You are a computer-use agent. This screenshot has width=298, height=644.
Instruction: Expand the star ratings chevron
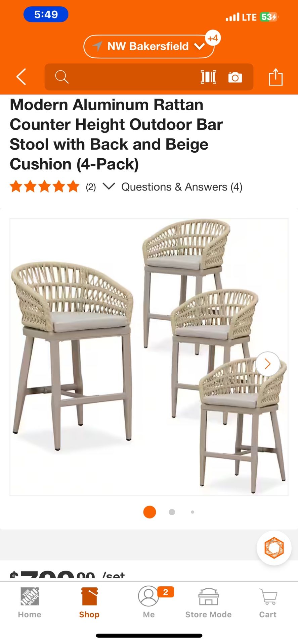click(109, 186)
